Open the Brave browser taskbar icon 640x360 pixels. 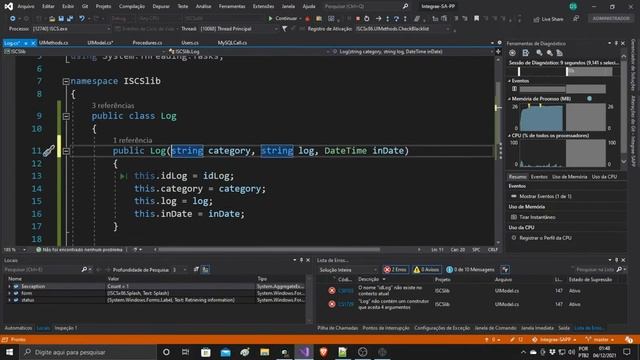[323, 352]
